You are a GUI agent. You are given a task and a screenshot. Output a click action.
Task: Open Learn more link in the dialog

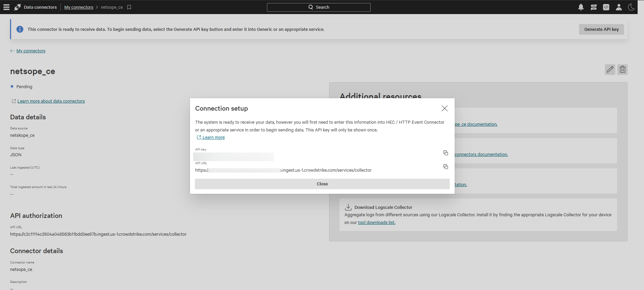pos(214,137)
